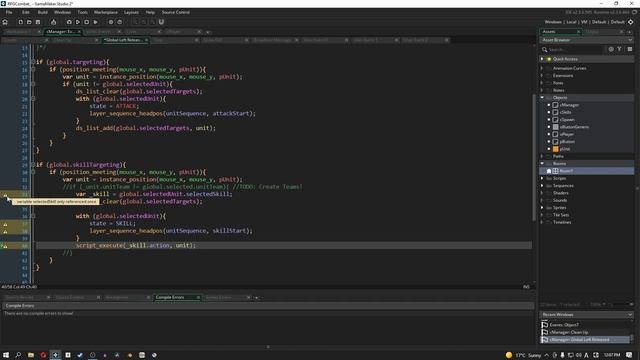Open the target manager icon at top right
The image size is (640, 360).
pyautogui.click(x=631, y=22)
